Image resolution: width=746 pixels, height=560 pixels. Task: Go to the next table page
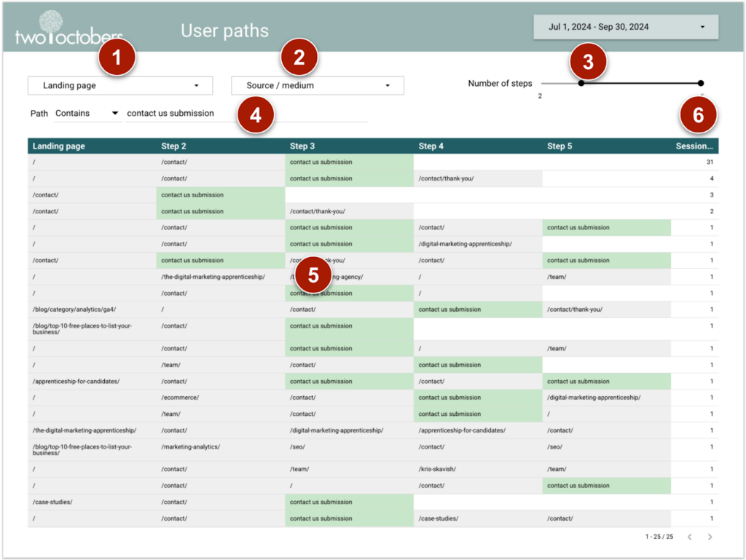[x=710, y=537]
